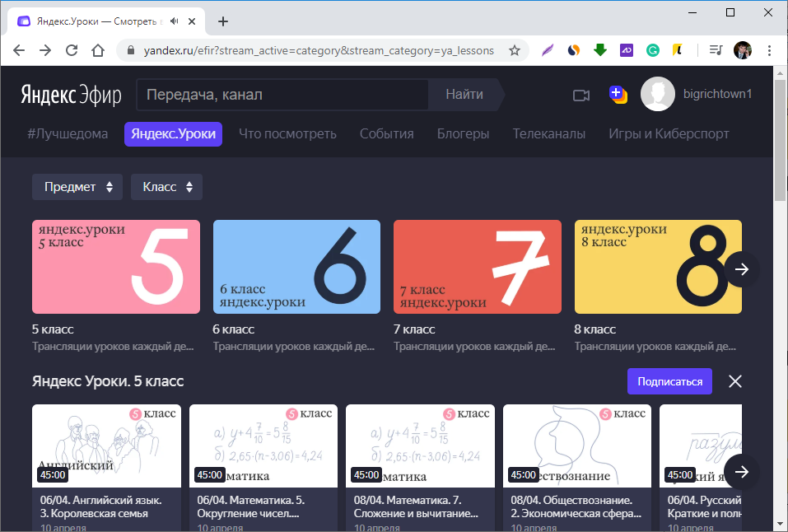Click the Передача, канал search field

click(282, 95)
